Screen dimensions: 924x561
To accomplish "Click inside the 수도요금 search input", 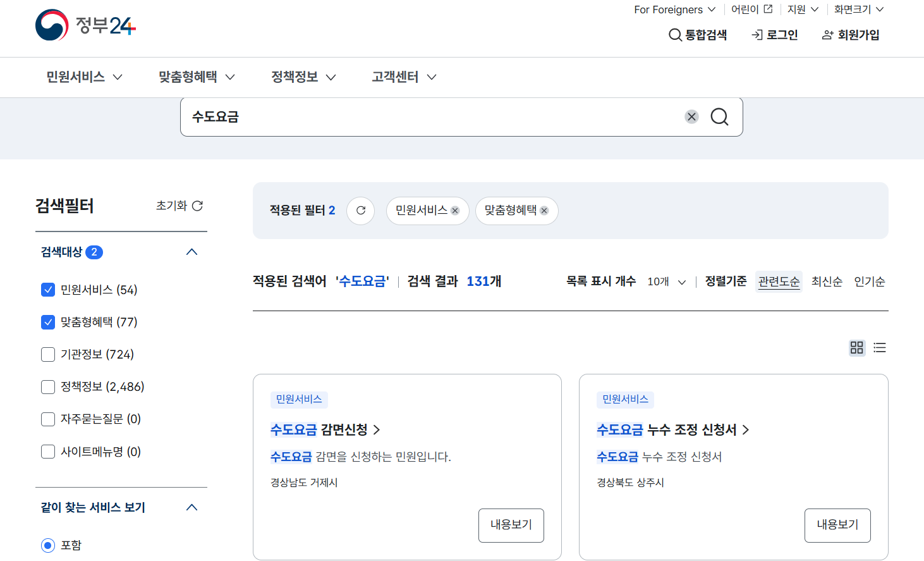I will point(379,116).
